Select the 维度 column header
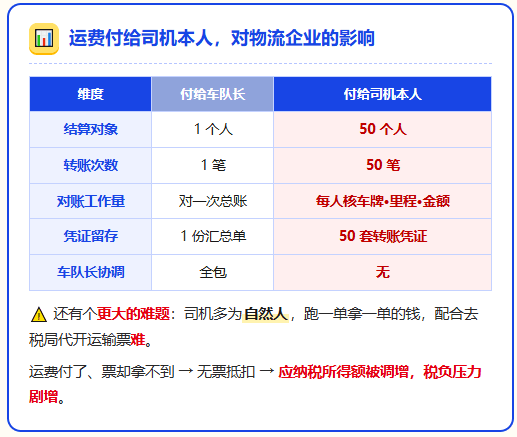Viewport: 517px width, 437px height. tap(90, 94)
